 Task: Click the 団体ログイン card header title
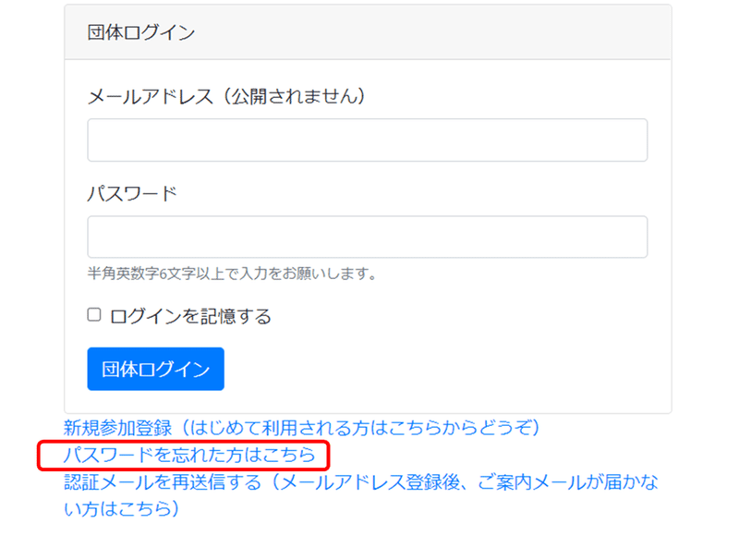(141, 32)
